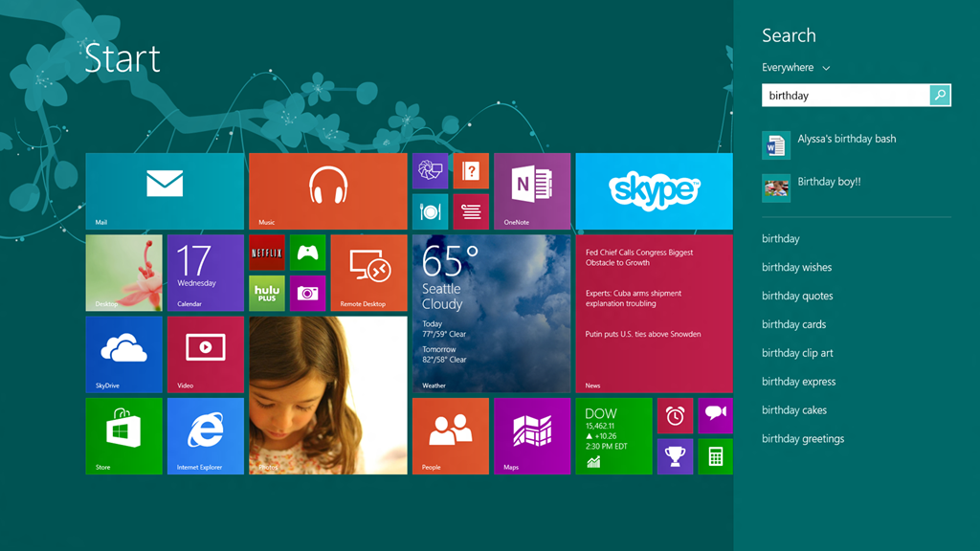Select 'birthday cakes' suggestion

tap(794, 410)
